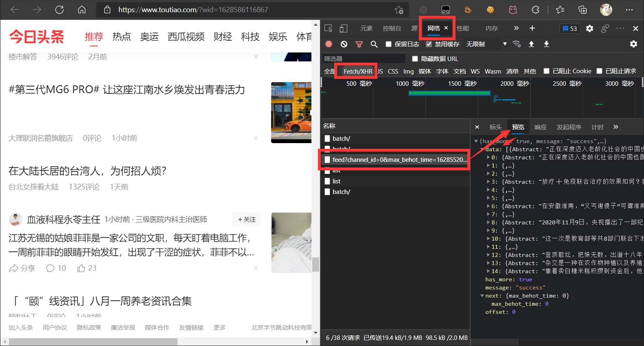The height and width of the screenshot is (346, 644).
Task: Click the red record network log button
Action: coord(329,44)
